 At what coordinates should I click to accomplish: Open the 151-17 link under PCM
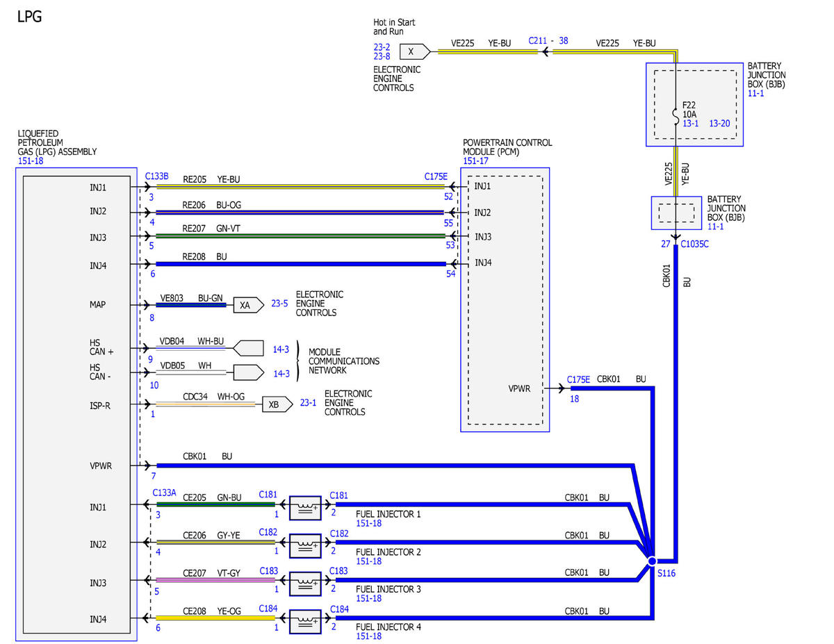[476, 161]
